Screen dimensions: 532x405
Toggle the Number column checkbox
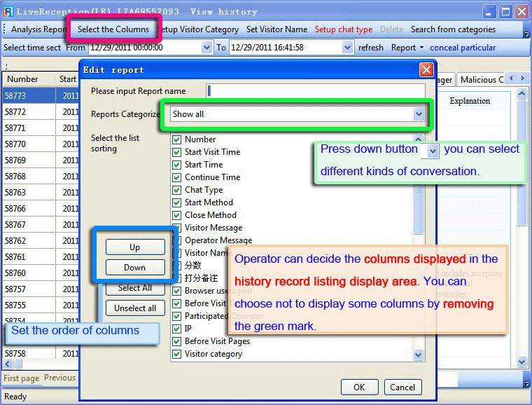(176, 139)
